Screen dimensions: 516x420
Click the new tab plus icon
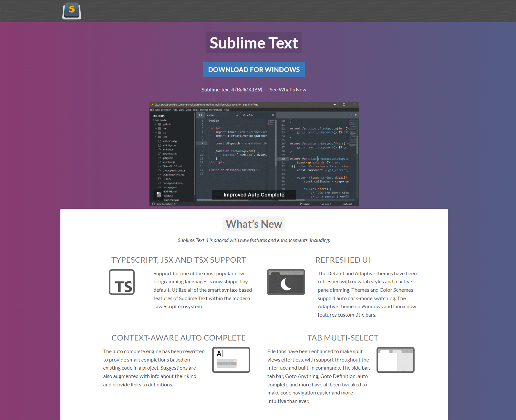click(352, 115)
